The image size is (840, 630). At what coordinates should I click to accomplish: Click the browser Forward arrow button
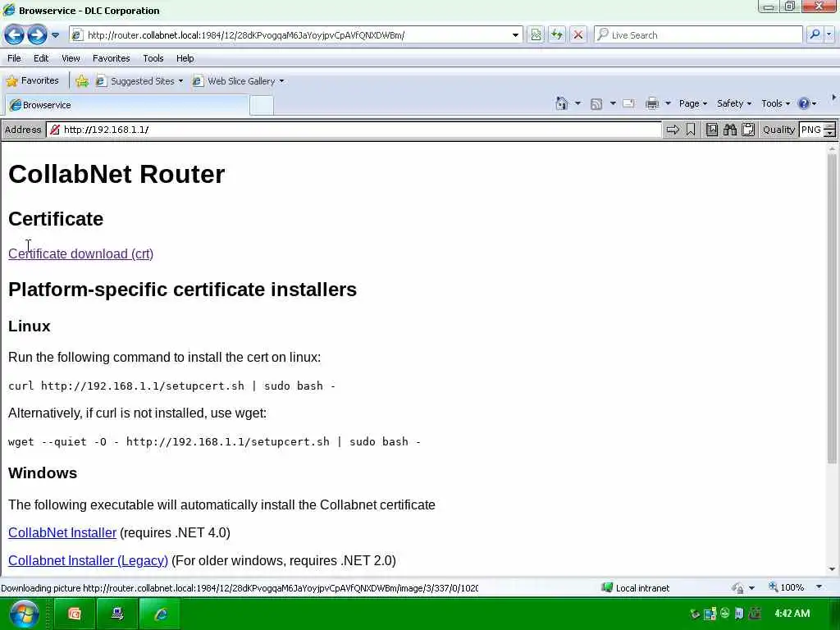point(37,34)
